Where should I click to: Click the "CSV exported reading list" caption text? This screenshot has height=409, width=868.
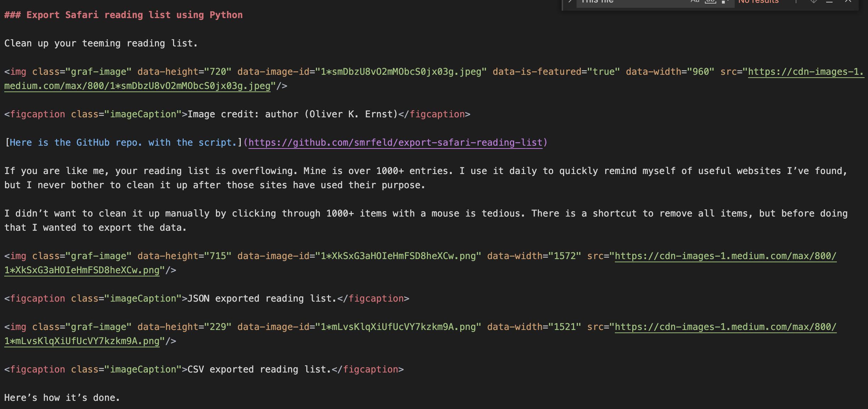259,370
